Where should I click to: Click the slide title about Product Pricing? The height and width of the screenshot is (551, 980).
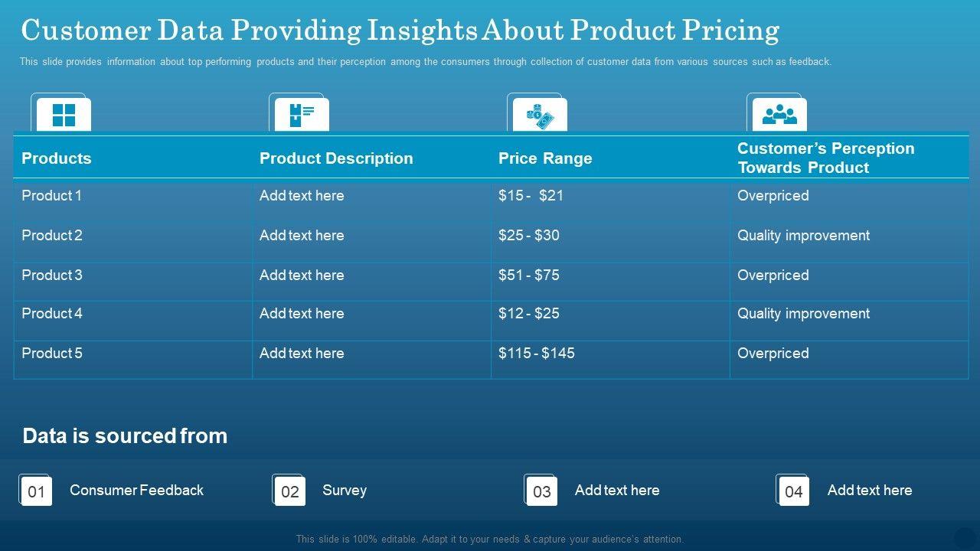pyautogui.click(x=400, y=31)
